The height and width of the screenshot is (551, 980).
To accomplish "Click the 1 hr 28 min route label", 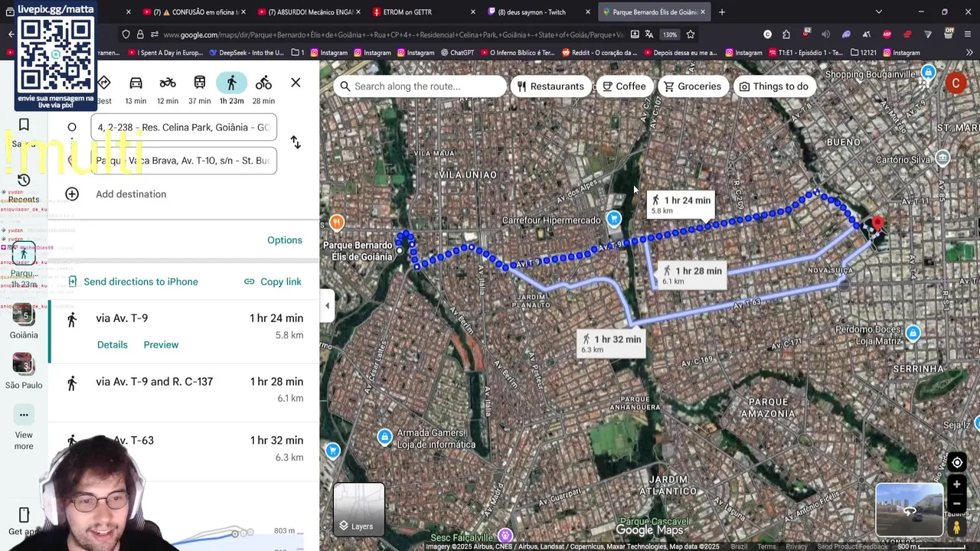I will pos(692,275).
